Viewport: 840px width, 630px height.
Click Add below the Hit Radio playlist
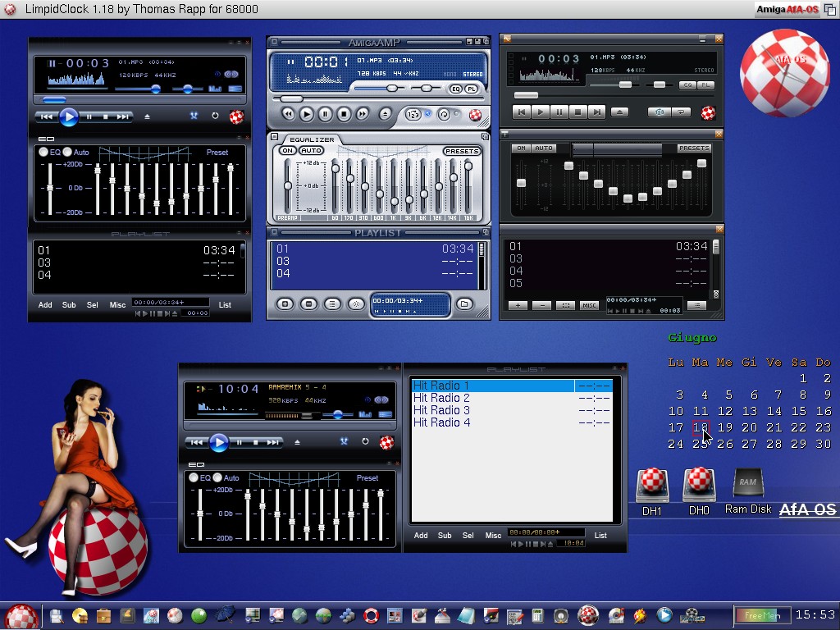point(421,536)
